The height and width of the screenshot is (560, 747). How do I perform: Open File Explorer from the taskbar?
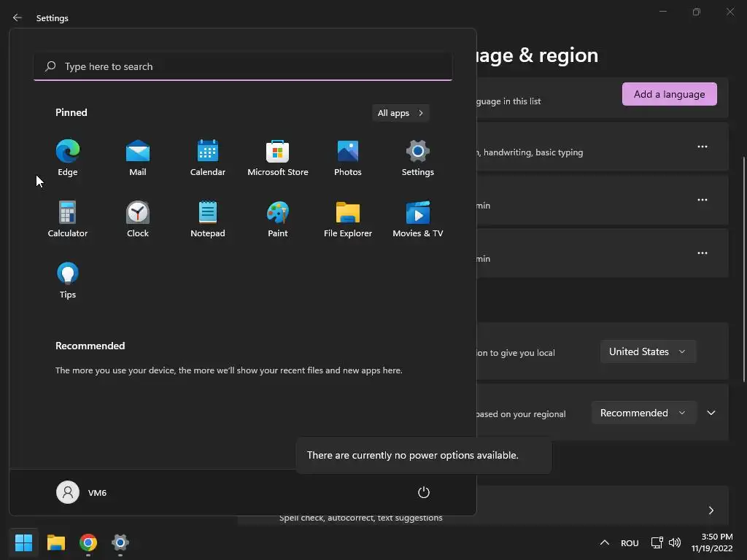(55, 542)
